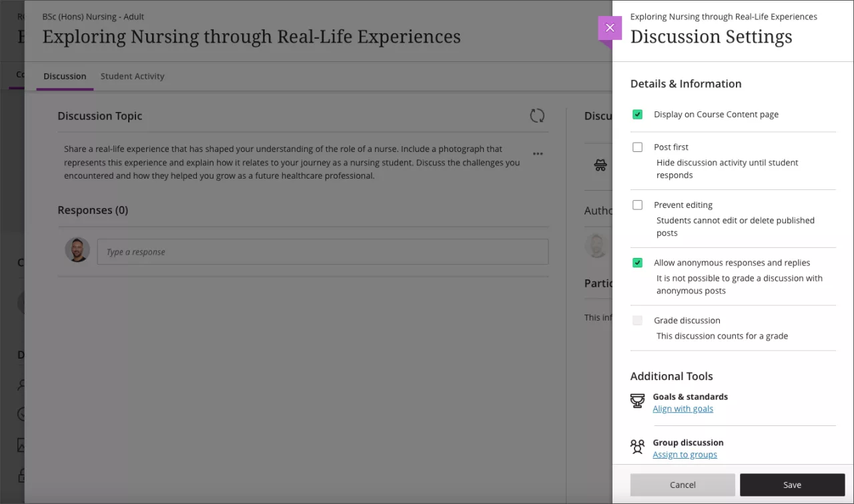854x504 pixels.
Task: Disable Allow anonymous responses and replies
Action: (637, 263)
